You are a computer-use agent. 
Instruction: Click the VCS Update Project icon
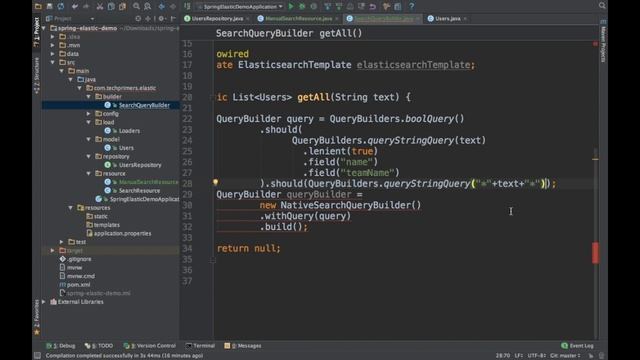(327, 6)
